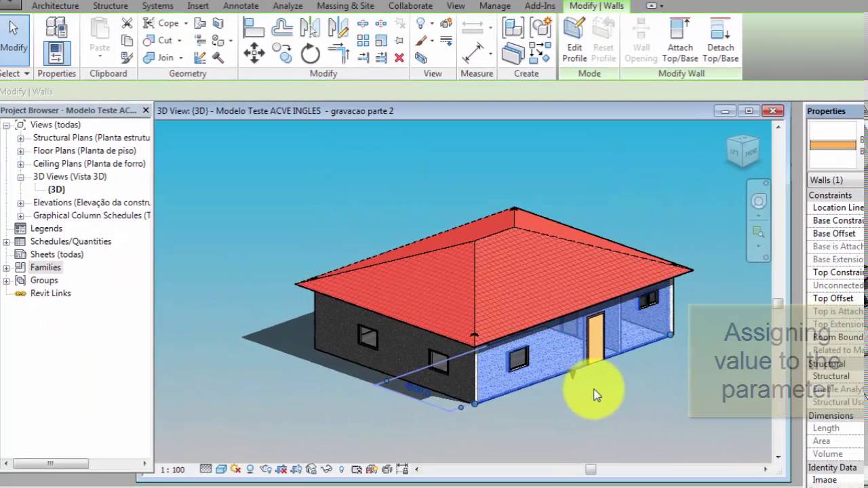Select the Mirror Draw Axis tool

click(337, 27)
